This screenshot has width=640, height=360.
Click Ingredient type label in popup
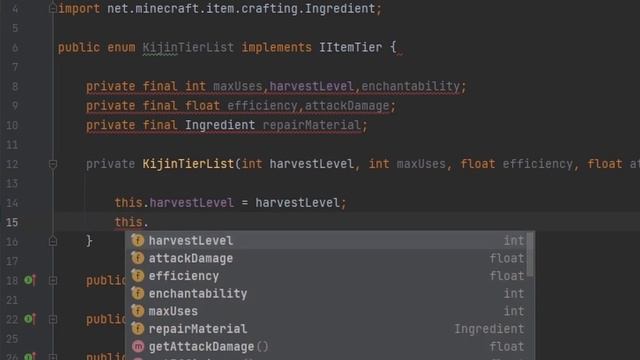489,329
